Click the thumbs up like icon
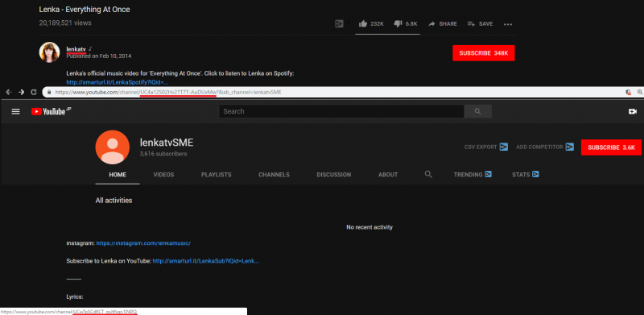The width and height of the screenshot is (644, 315). pyautogui.click(x=363, y=24)
